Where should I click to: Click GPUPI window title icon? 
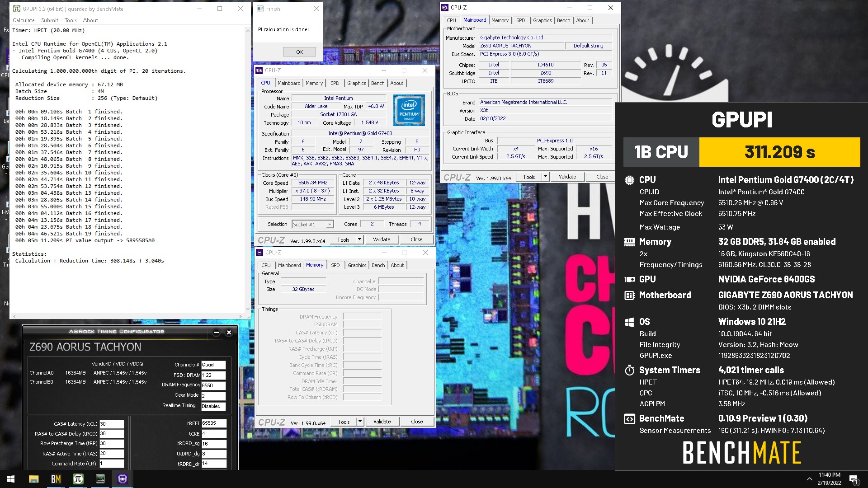pos(17,9)
